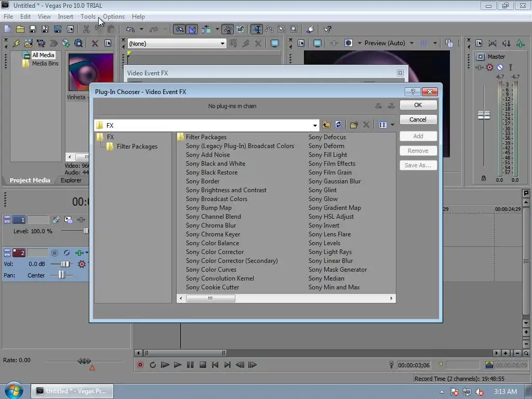Click Copy Snapshot icon in preview window
Screen dimensions: 532x399
[449, 43]
